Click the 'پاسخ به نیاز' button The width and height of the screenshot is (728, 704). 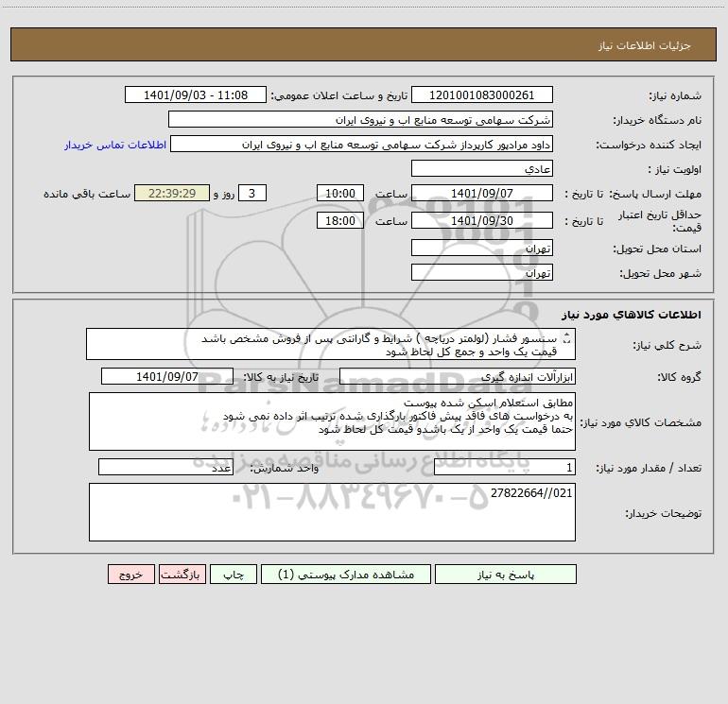[x=506, y=575]
